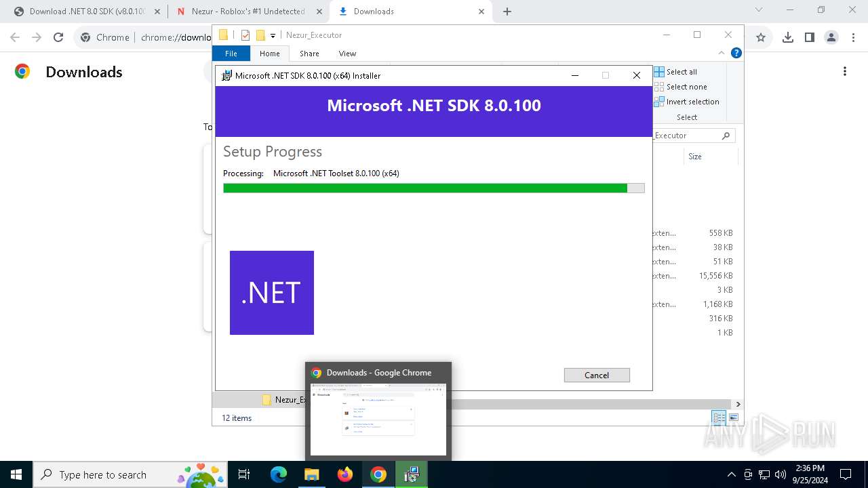The height and width of the screenshot is (488, 868).
Task: Open volume control in tray
Action: point(781,474)
